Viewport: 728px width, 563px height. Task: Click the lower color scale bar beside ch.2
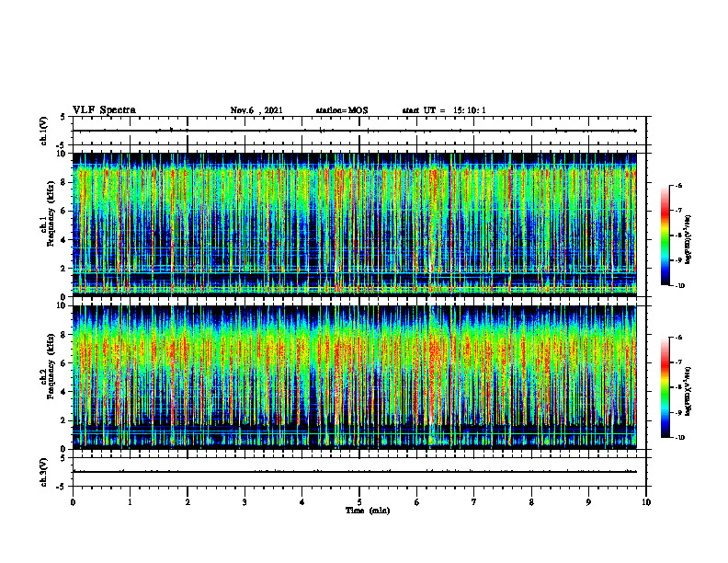point(665,387)
